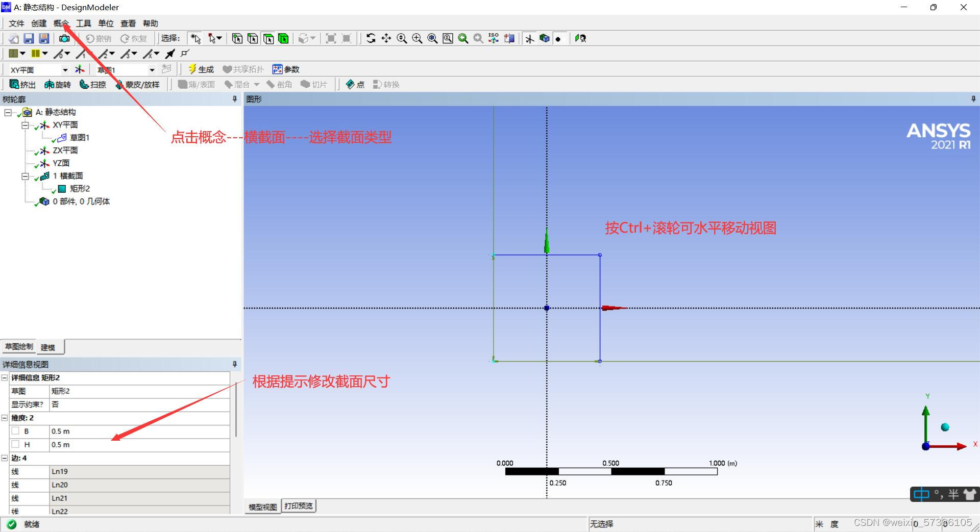Click the Pan view icon
The image size is (980, 532).
pyautogui.click(x=386, y=38)
